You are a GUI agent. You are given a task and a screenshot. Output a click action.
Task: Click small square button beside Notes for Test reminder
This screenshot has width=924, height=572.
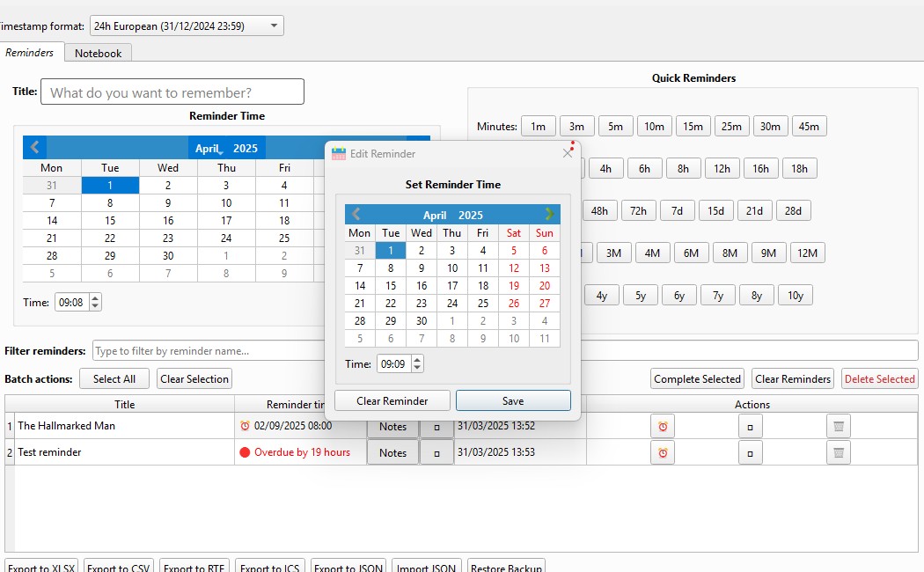pyautogui.click(x=436, y=453)
